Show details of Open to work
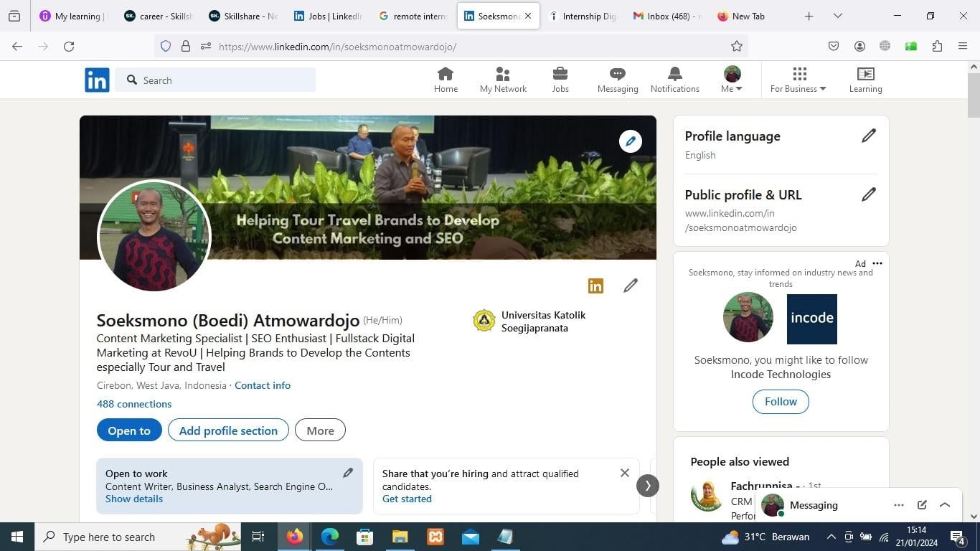The height and width of the screenshot is (551, 980). click(134, 499)
